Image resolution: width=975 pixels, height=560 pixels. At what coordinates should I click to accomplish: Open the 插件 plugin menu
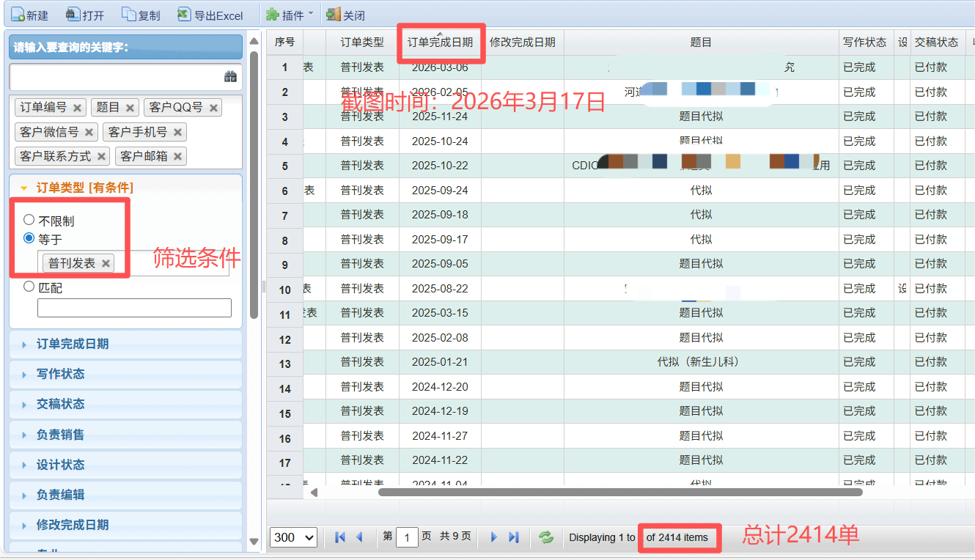[x=289, y=15]
